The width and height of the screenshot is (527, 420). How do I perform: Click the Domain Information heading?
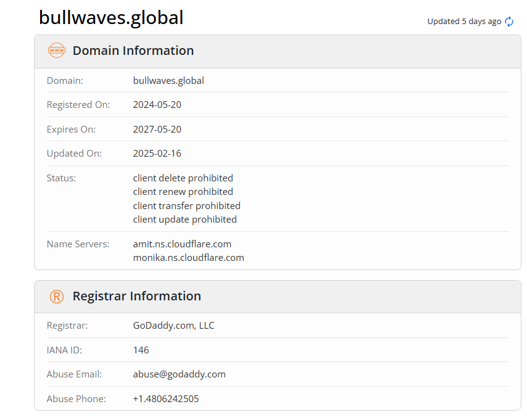tap(133, 51)
